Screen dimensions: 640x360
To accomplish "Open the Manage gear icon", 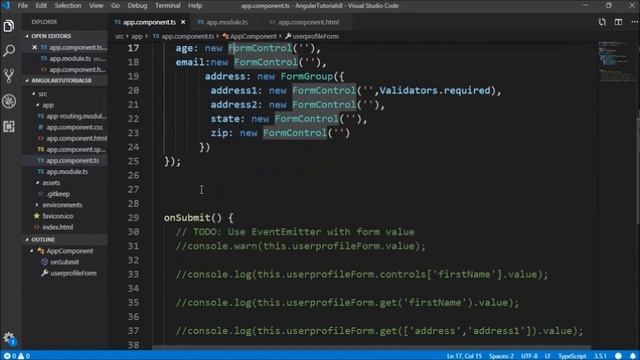I will tap(9, 338).
